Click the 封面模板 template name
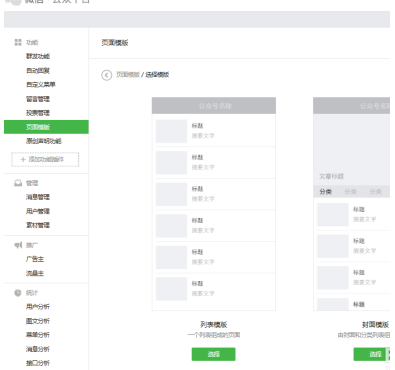Screen dimensions: 395x370 [x=376, y=325]
